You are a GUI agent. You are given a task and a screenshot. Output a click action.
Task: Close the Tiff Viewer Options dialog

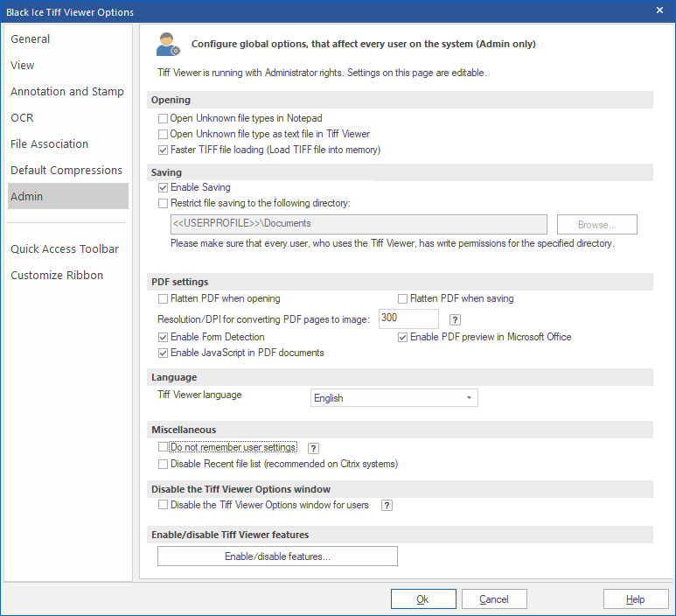pos(659,10)
